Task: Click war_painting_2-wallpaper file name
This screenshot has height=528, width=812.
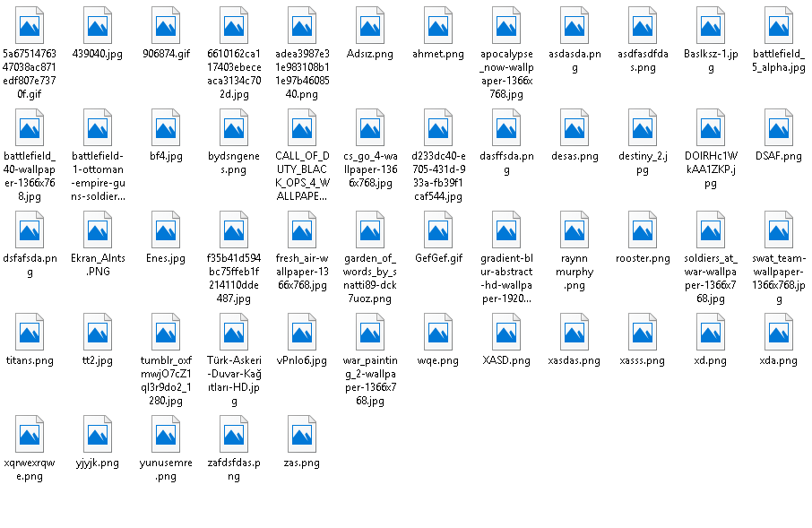Action: point(370,380)
